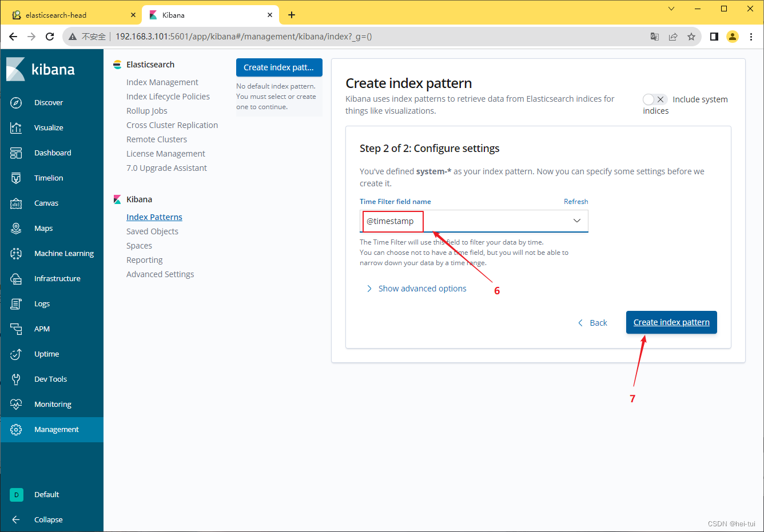Image resolution: width=764 pixels, height=532 pixels.
Task: Click the translate page icon
Action: click(655, 37)
